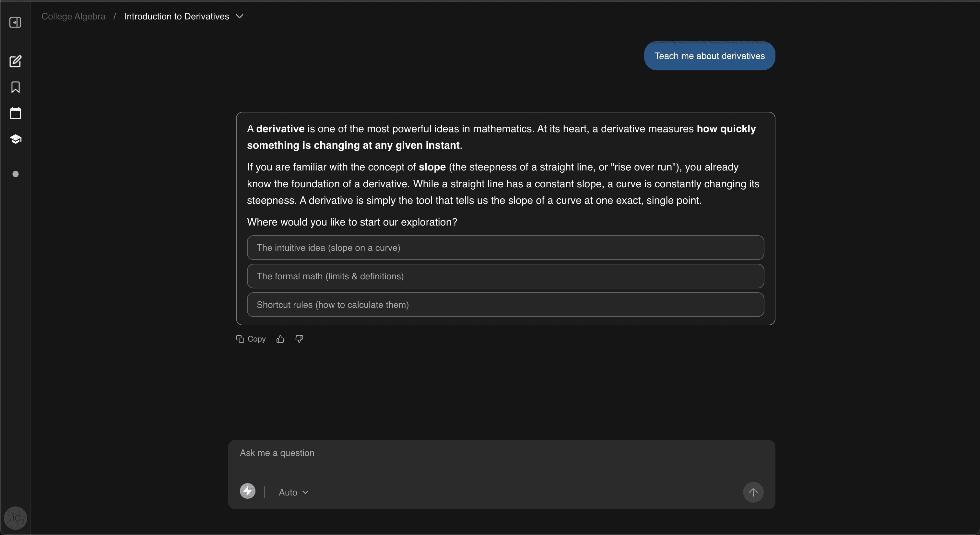The height and width of the screenshot is (535, 980).
Task: Toggle the lightning bolt quick mode icon
Action: point(248,491)
